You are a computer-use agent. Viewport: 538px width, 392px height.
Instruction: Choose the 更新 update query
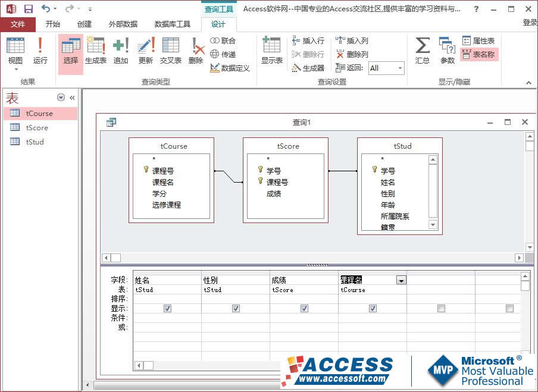click(146, 51)
